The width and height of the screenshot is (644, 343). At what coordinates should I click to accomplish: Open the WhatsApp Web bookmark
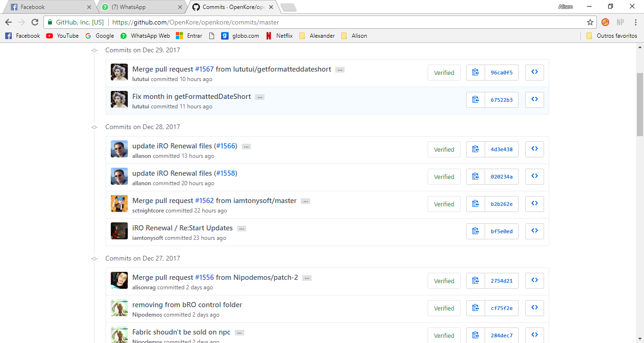[x=145, y=36]
